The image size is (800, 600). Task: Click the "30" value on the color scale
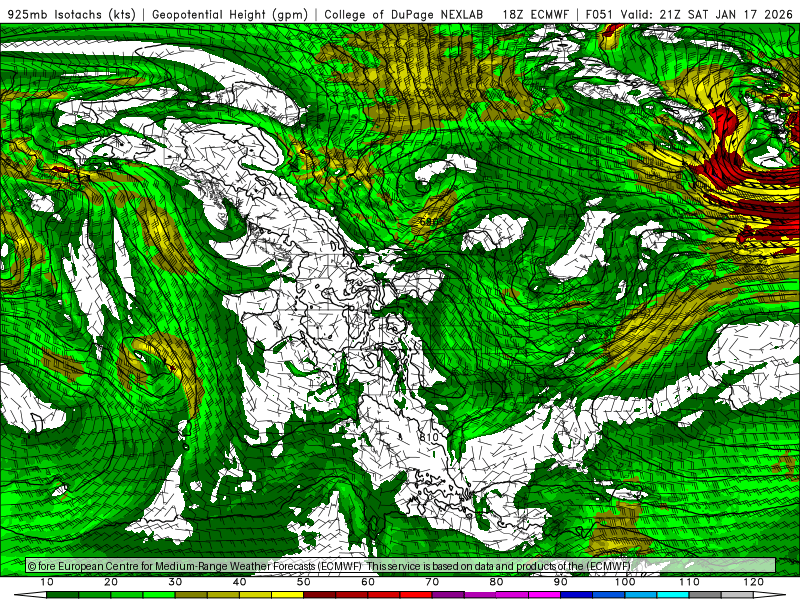pos(175,582)
